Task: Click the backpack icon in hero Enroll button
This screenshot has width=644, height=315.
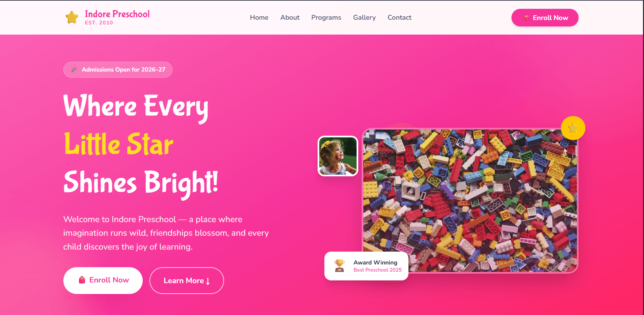Action: pos(82,280)
